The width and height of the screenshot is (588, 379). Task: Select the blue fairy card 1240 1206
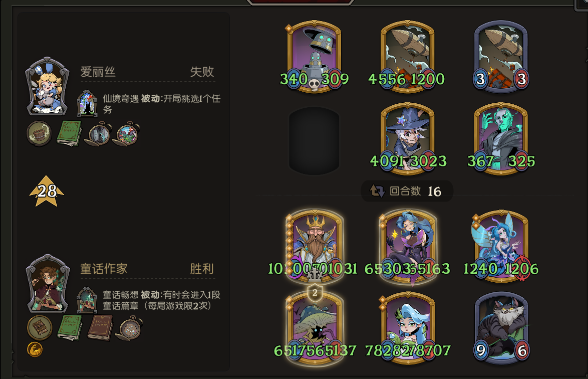tap(501, 246)
